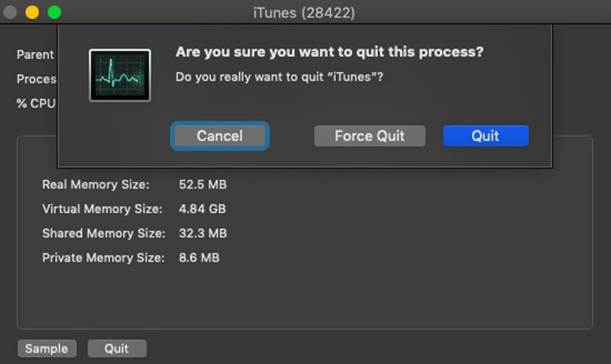Cancel quitting the iTunes process
Screen dimensions: 611x364
click(x=220, y=136)
